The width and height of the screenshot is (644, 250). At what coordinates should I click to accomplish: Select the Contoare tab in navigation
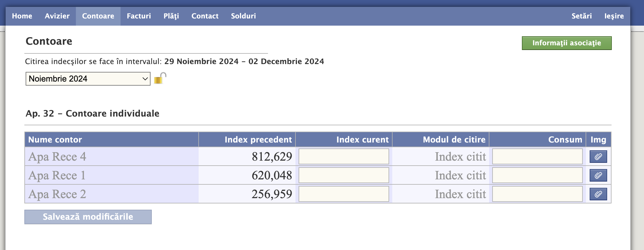98,16
